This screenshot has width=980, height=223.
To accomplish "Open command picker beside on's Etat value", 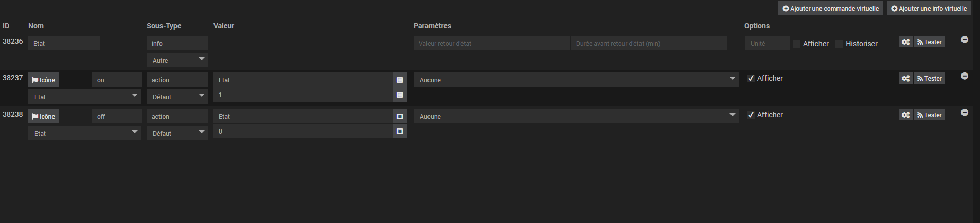I will (x=400, y=80).
